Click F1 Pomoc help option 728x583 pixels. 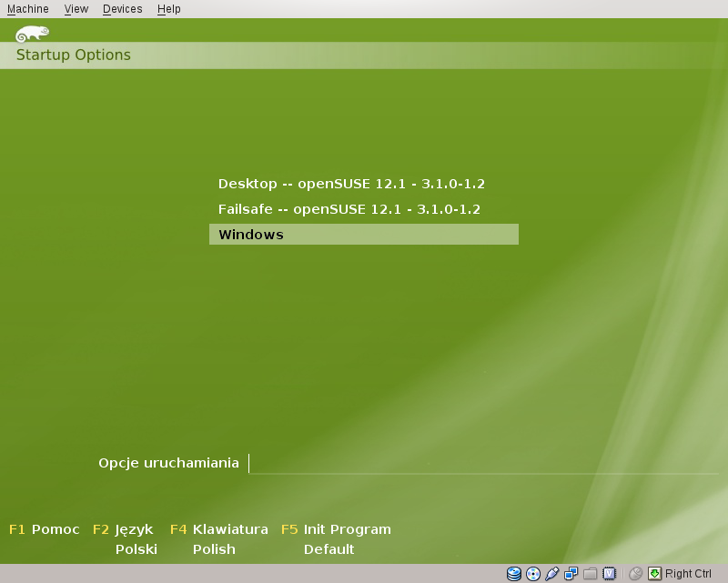45,529
